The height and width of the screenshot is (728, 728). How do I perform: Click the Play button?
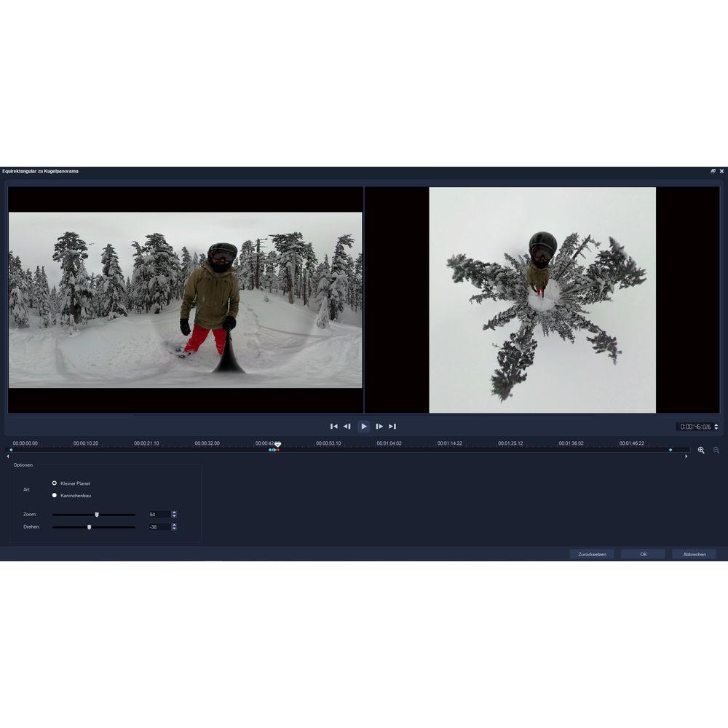(x=364, y=426)
